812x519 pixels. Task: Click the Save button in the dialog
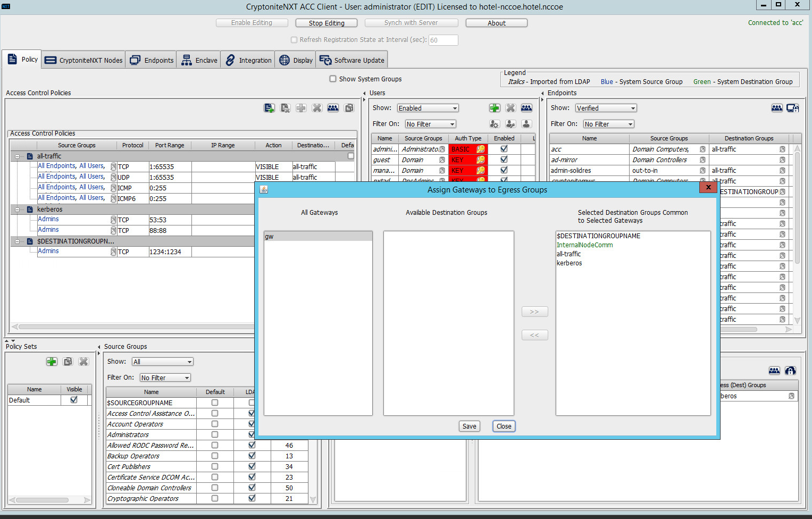point(469,426)
